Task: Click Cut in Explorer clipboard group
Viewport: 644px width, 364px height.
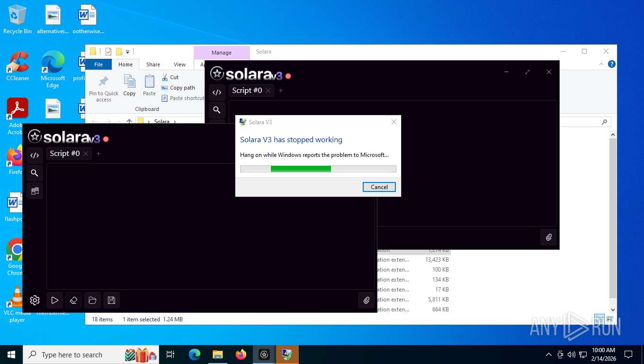Action: pyautogui.click(x=170, y=77)
